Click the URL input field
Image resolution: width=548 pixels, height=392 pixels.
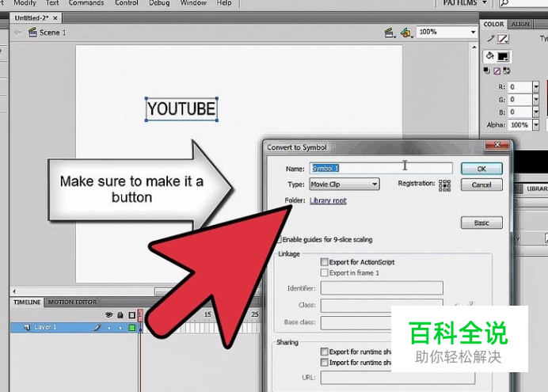pyautogui.click(x=398, y=378)
